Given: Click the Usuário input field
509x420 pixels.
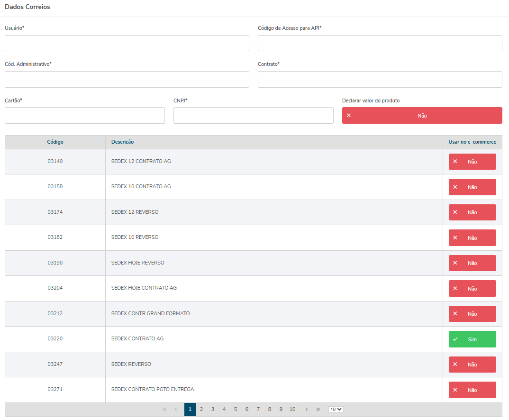Looking at the screenshot, I should pyautogui.click(x=127, y=43).
